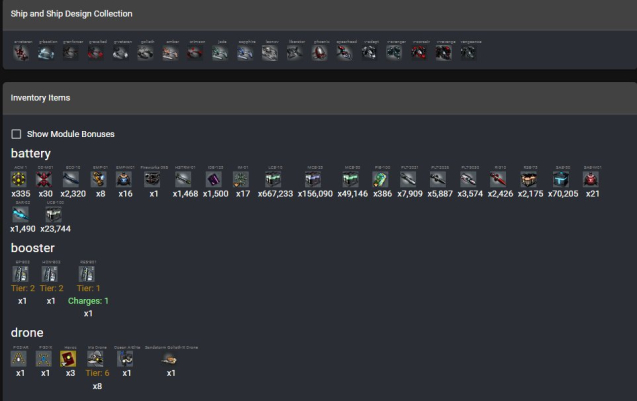Enable the Show Module Bonuses checkbox
This screenshot has height=401, width=637.
coord(16,134)
